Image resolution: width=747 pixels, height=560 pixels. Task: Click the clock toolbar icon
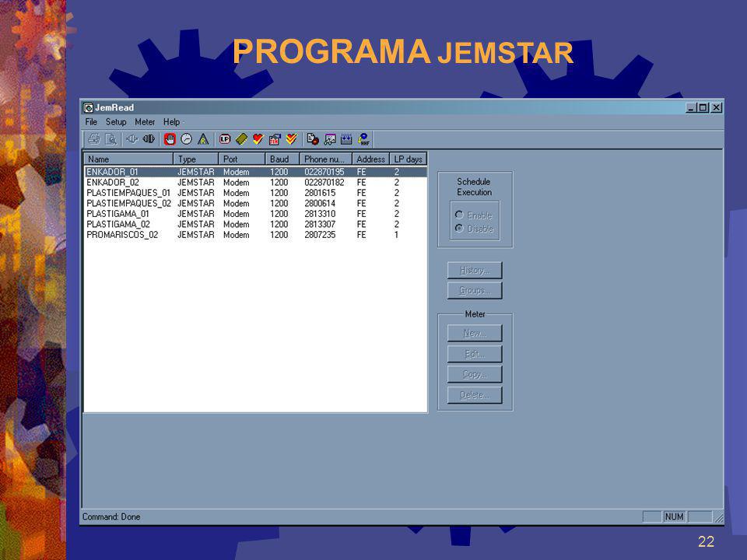pos(186,139)
